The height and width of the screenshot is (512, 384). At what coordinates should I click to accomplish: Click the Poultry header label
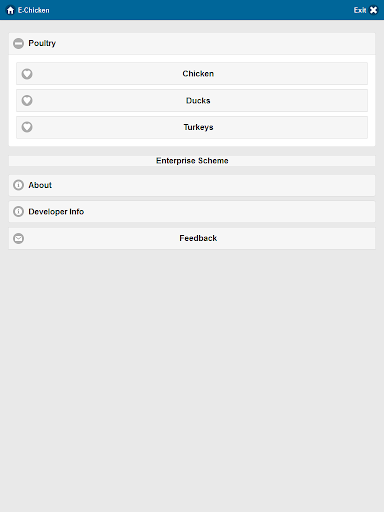click(x=42, y=43)
